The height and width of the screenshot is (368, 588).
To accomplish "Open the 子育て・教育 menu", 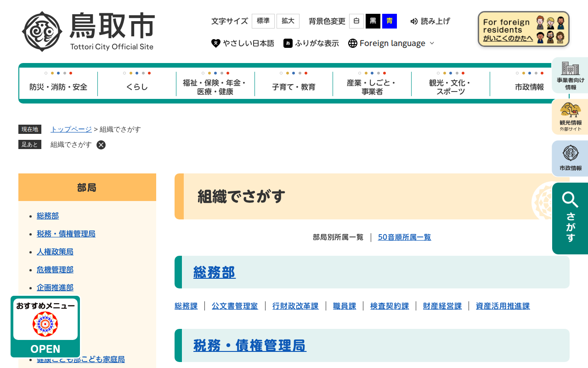I will point(294,84).
